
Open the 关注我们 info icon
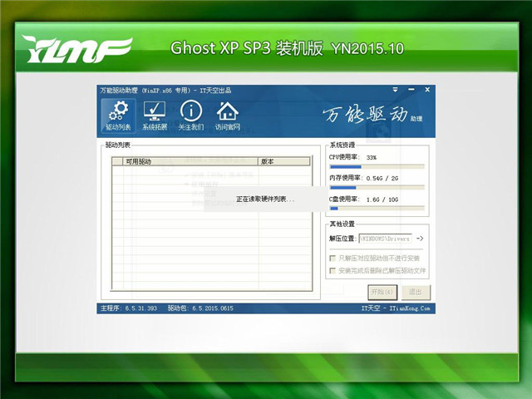tap(191, 116)
